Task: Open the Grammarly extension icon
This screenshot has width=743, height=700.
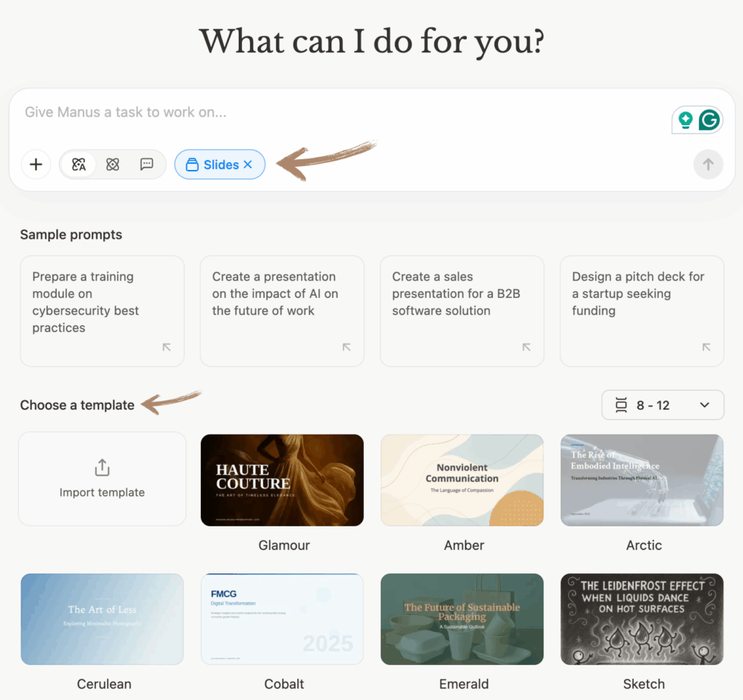Action: [710, 120]
